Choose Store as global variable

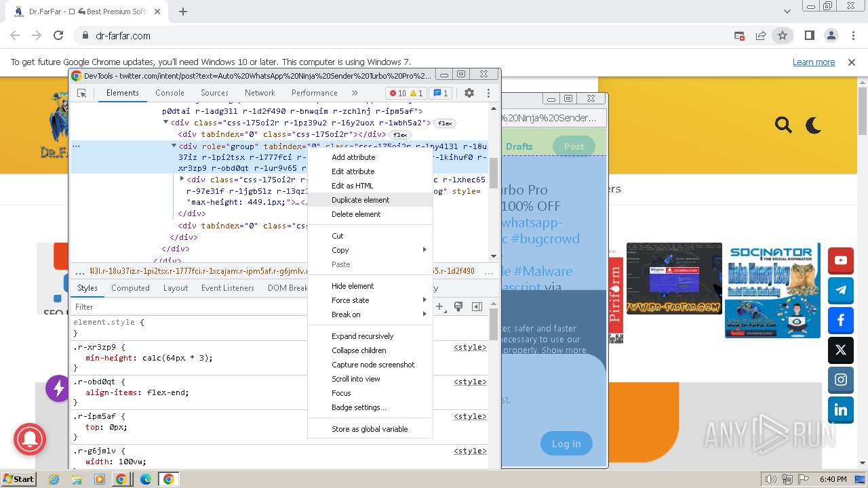point(370,429)
